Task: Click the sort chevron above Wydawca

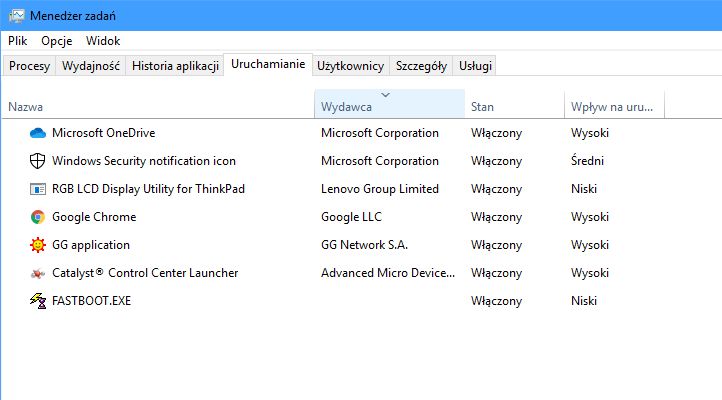Action: (x=385, y=95)
